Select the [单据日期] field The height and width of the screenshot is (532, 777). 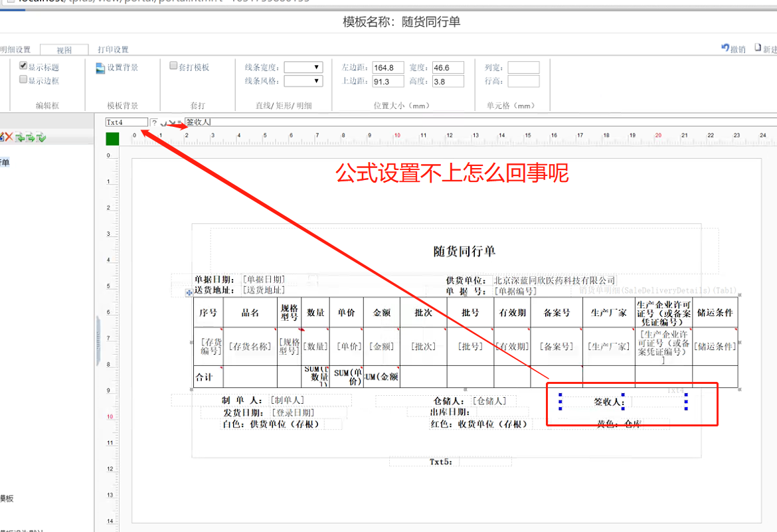(264, 279)
